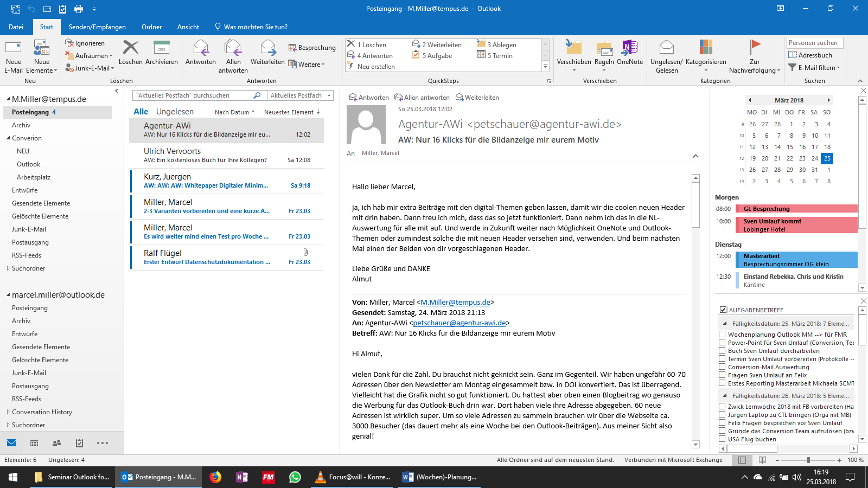
Task: Open the Nach Datum sort dropdown
Action: pos(234,112)
